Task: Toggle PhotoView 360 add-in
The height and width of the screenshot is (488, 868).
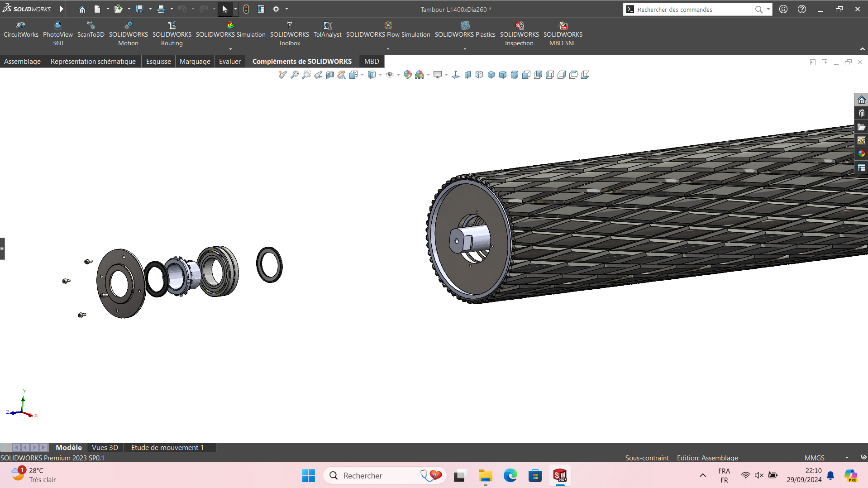Action: point(58,34)
